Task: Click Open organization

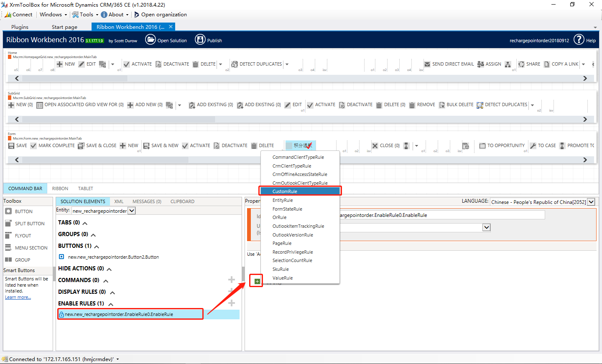Action: click(x=160, y=15)
